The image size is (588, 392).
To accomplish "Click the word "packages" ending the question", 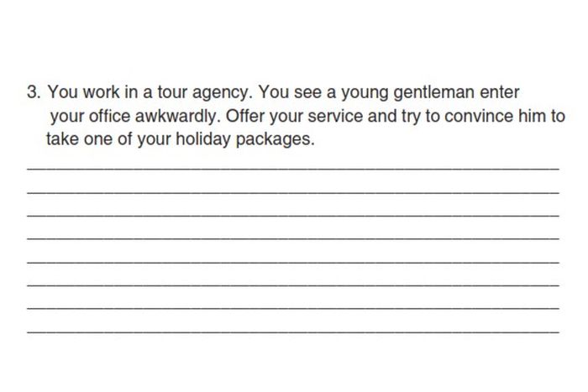I will [276, 140].
